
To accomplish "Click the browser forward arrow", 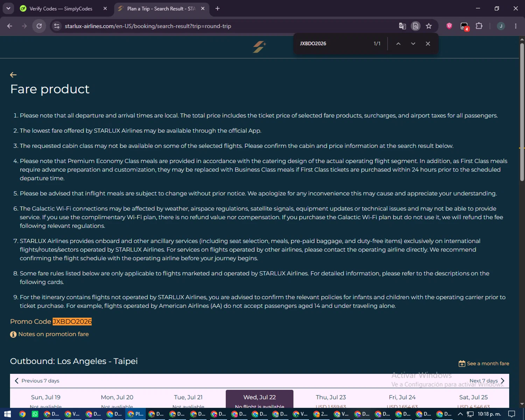I will pos(24,26).
